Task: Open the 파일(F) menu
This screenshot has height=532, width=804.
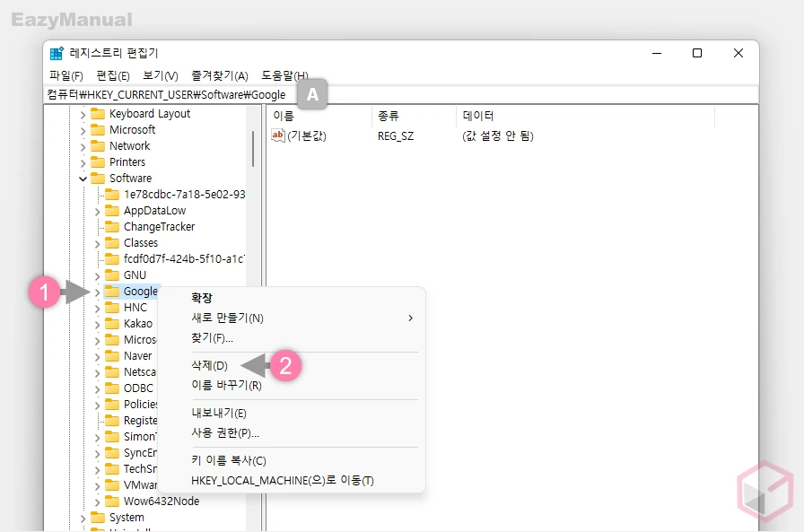Action: click(x=66, y=76)
